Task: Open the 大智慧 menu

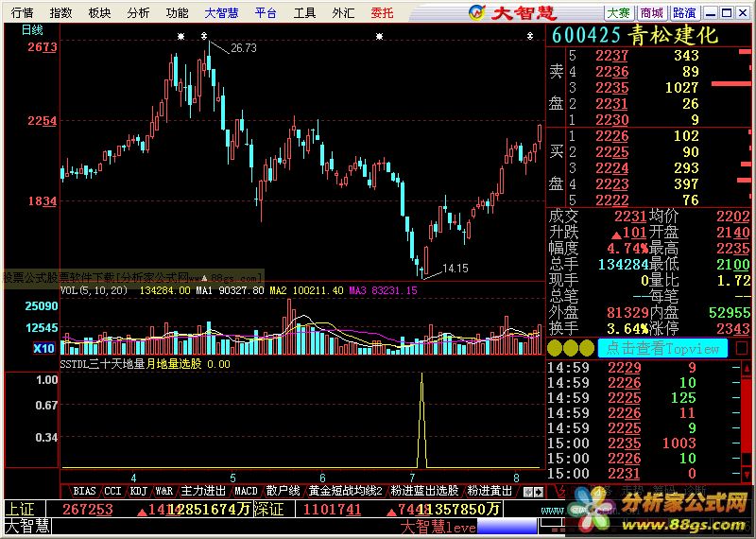Action: (x=221, y=13)
